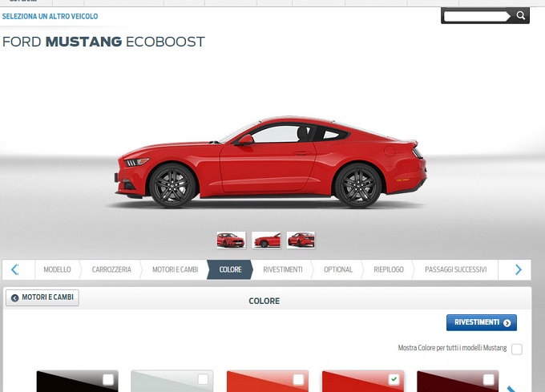Screen dimensions: 545x392
Task: Select the side view car thumbnail
Action: click(x=266, y=240)
